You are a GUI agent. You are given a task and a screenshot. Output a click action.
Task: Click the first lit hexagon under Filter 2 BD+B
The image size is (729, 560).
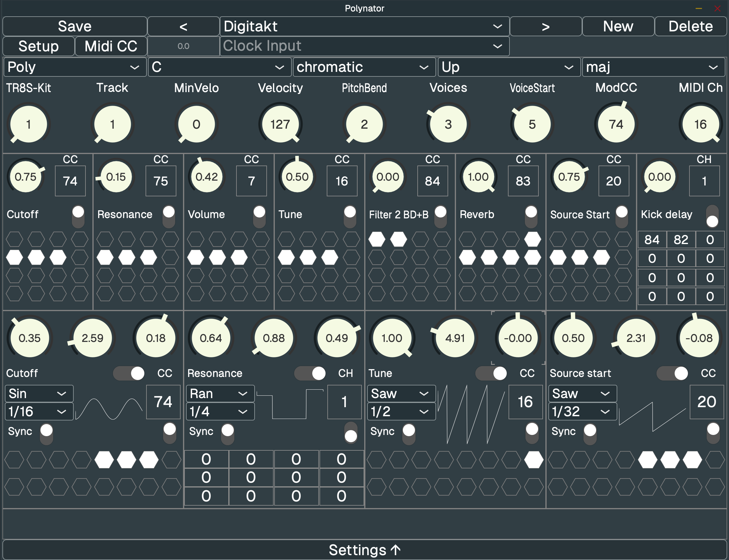click(377, 239)
